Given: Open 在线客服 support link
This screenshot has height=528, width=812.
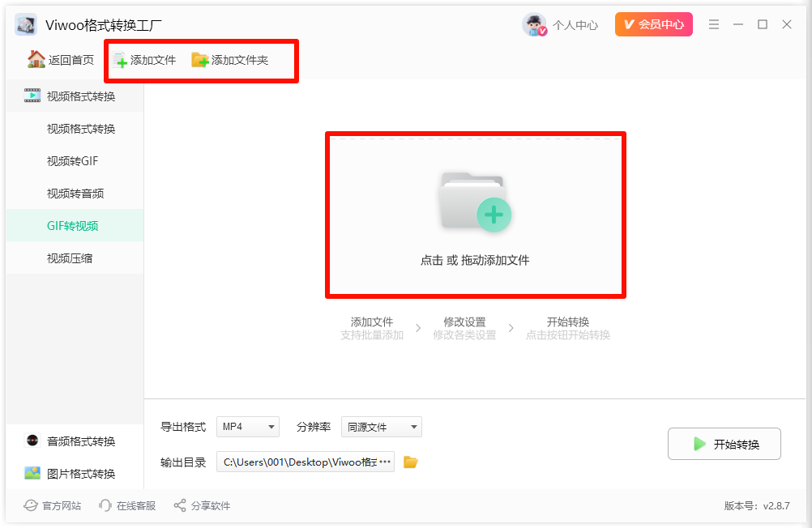Looking at the screenshot, I should [127, 505].
